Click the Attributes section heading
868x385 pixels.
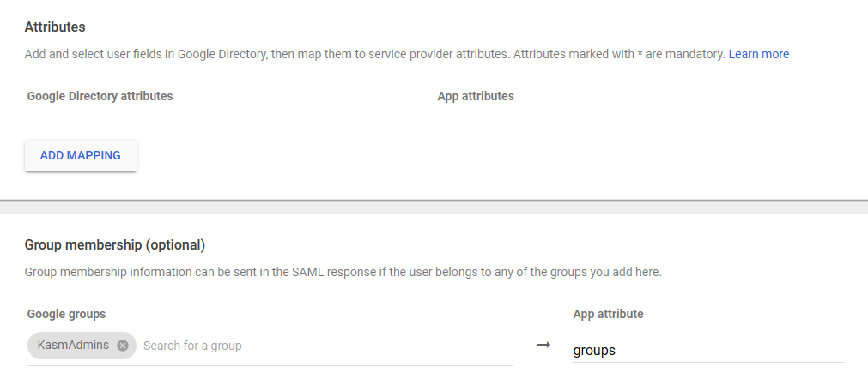[55, 27]
